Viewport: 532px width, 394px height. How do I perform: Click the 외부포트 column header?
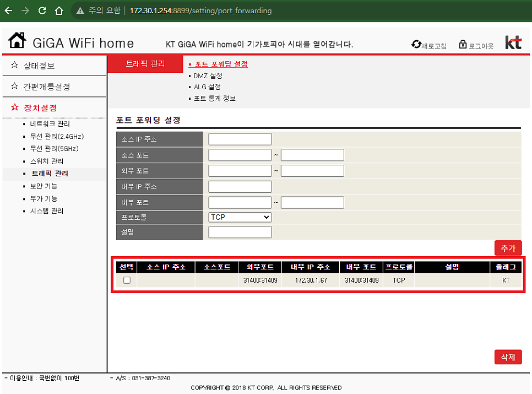coord(260,267)
